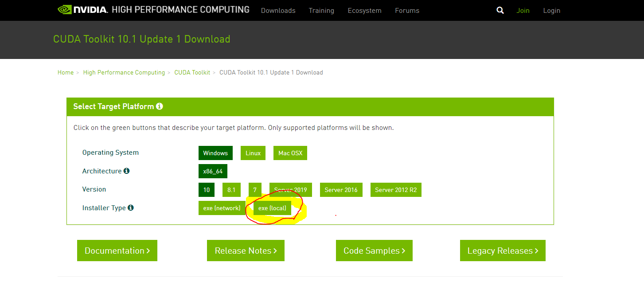Choose Windows version 10
The width and height of the screenshot is (644, 290).
207,190
